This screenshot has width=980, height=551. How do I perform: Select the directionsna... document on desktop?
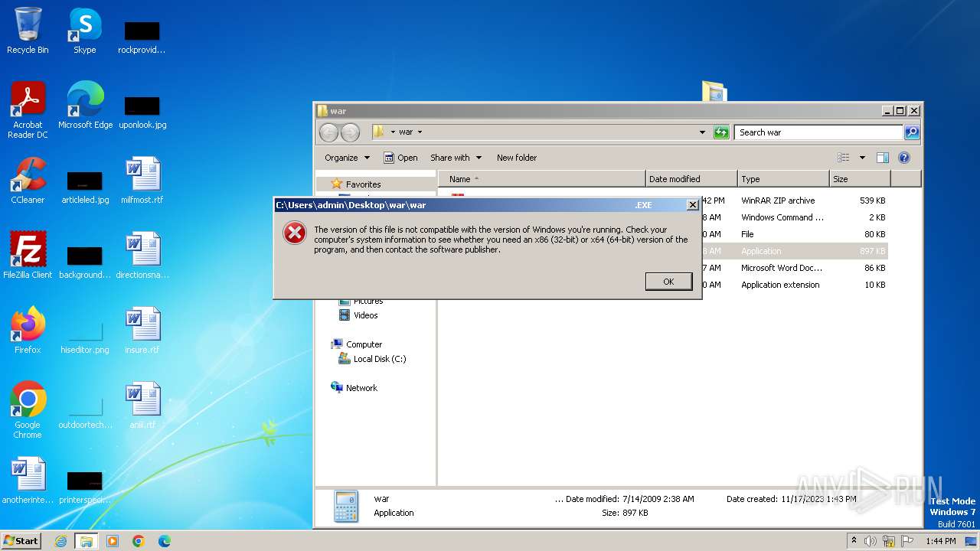pyautogui.click(x=142, y=256)
